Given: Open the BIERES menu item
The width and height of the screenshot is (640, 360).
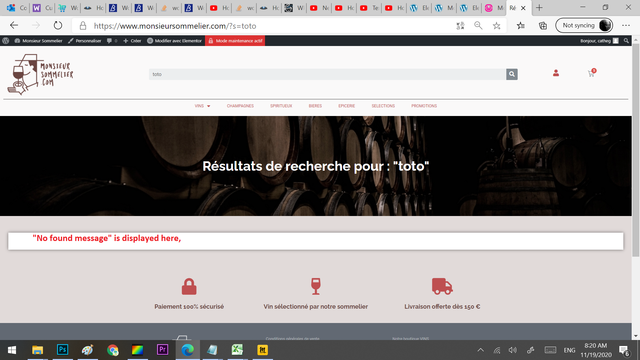Looking at the screenshot, I should [x=315, y=106].
